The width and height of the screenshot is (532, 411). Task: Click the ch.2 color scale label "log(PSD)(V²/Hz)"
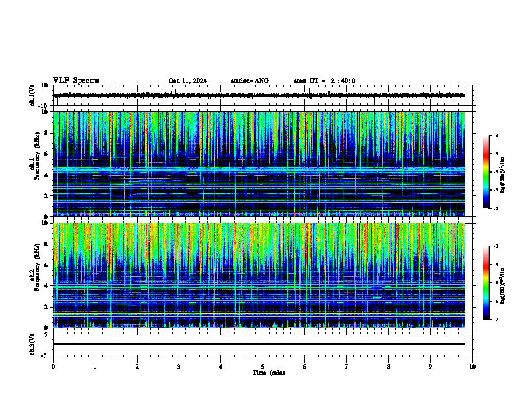[503, 285]
